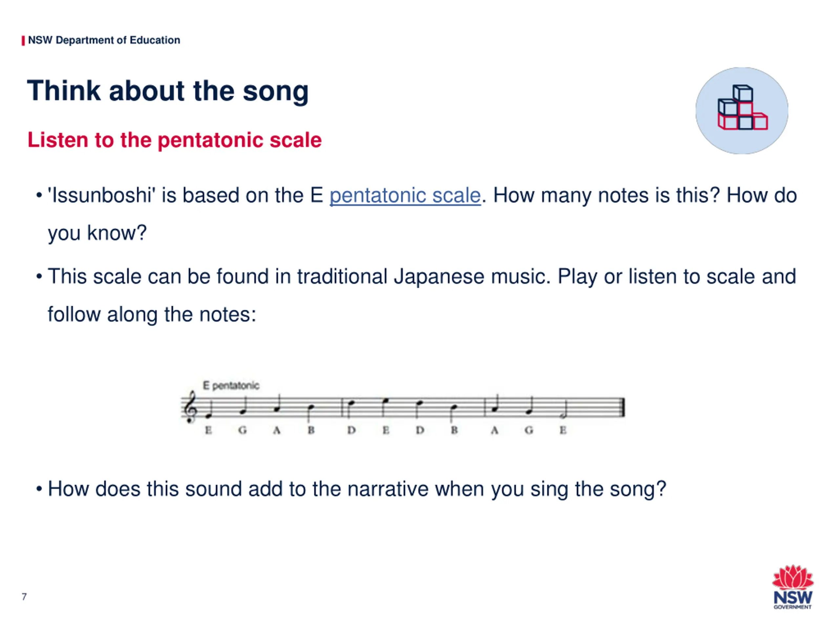Click the red bar beside NSW Department header

[x=23, y=41]
